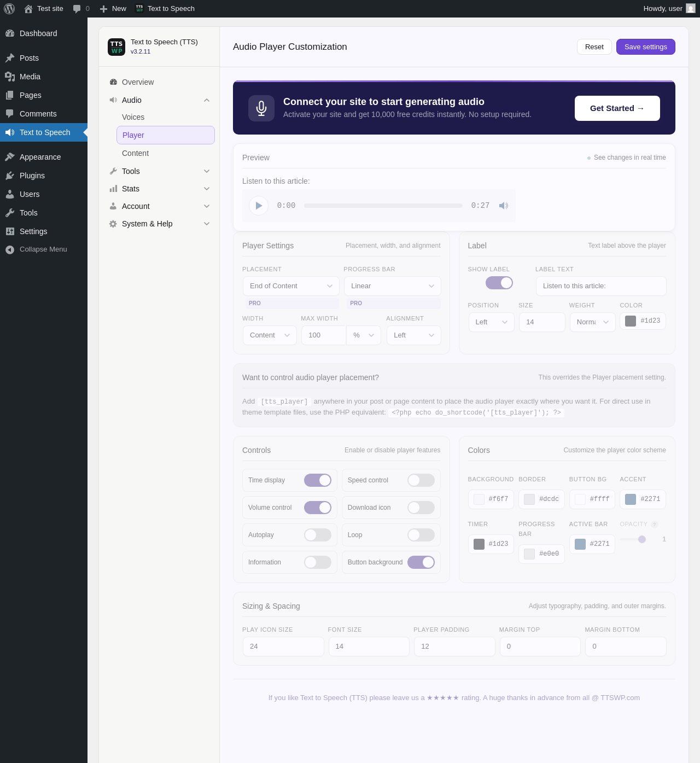Click the WordPress logo in admin bar

tap(9, 9)
